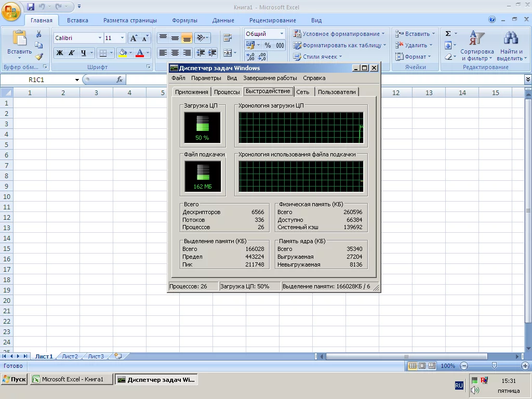The image size is (532, 399).
Task: Click the Format Painter brush icon
Action: (x=38, y=57)
